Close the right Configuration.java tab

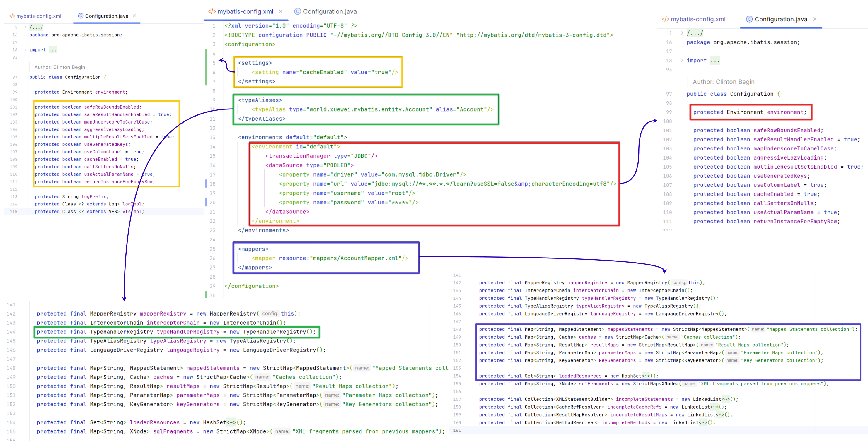coord(815,19)
